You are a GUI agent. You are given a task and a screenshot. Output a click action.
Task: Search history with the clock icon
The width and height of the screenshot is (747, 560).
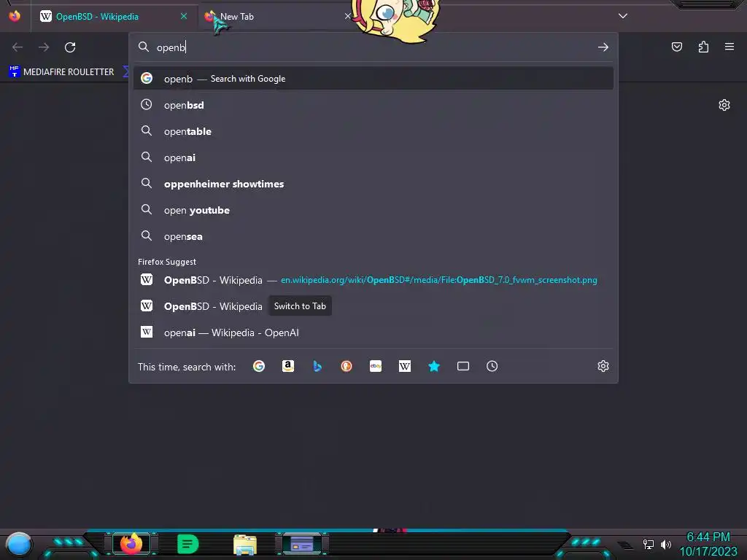492,366
